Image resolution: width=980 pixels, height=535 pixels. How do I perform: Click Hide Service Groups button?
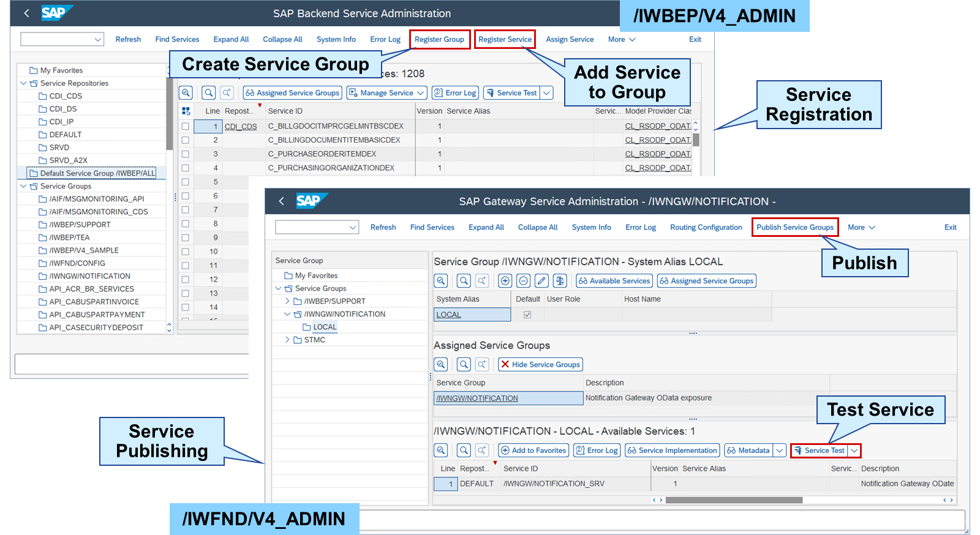[x=540, y=364]
